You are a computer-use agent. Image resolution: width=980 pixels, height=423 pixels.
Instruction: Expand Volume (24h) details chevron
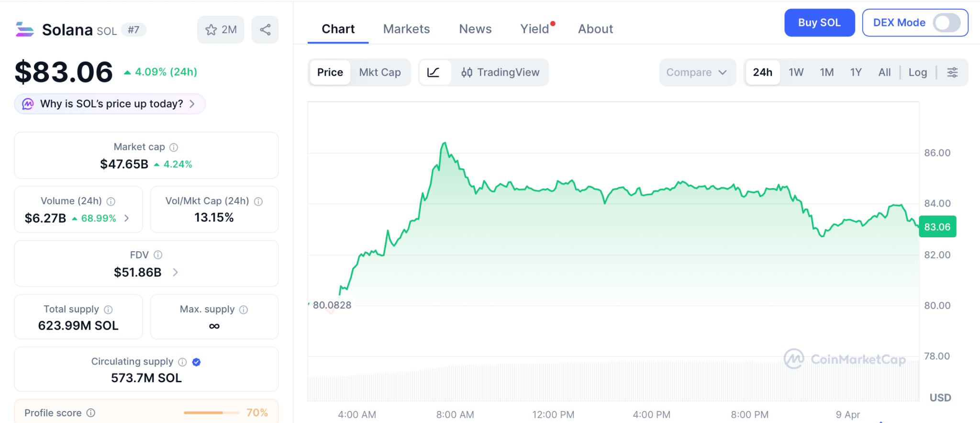click(127, 218)
